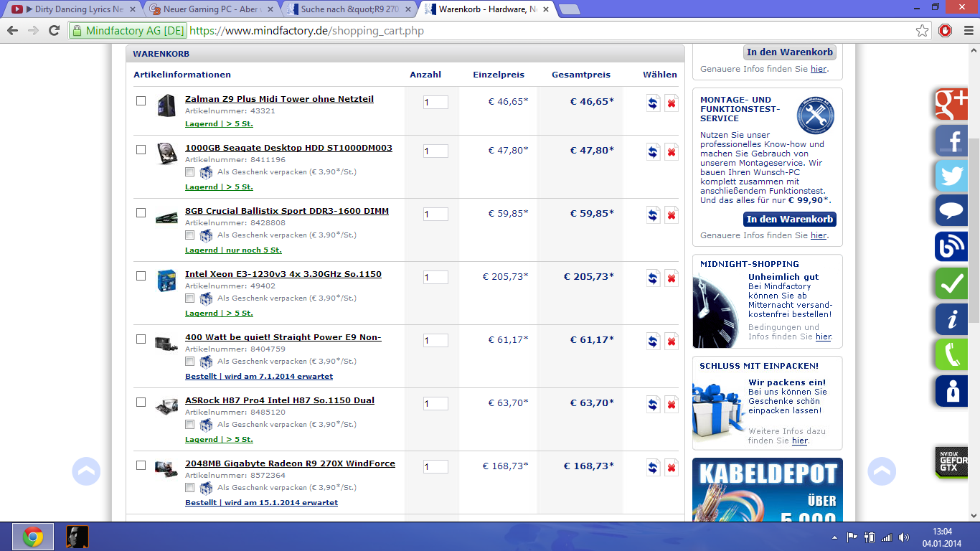980x551 pixels.
Task: Jump to top with left arrow circle
Action: point(86,471)
